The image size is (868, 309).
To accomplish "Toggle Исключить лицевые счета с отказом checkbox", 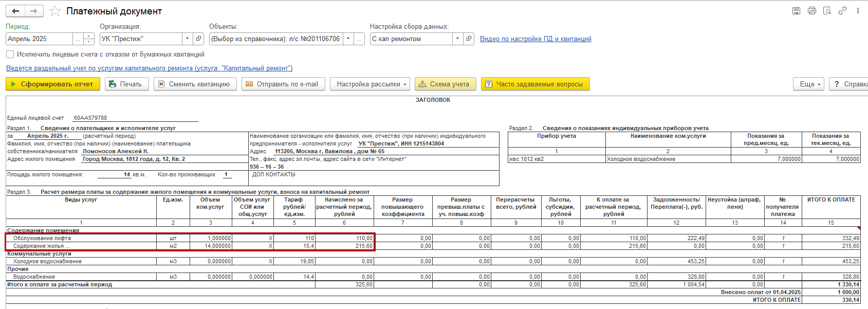I will (10, 54).
